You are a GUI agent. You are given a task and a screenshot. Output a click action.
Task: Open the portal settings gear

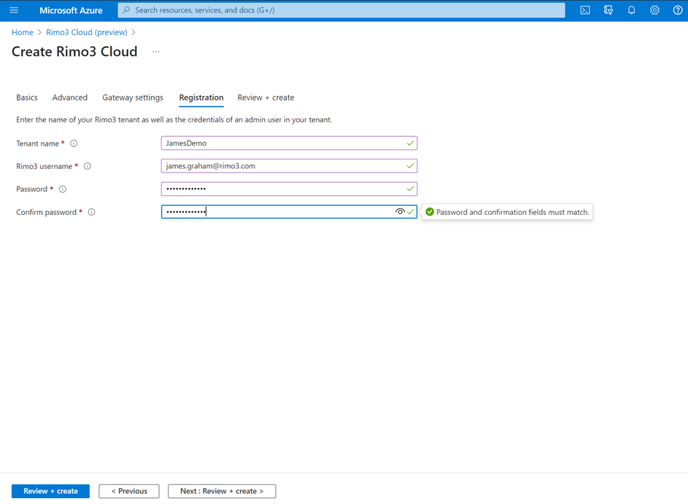655,10
